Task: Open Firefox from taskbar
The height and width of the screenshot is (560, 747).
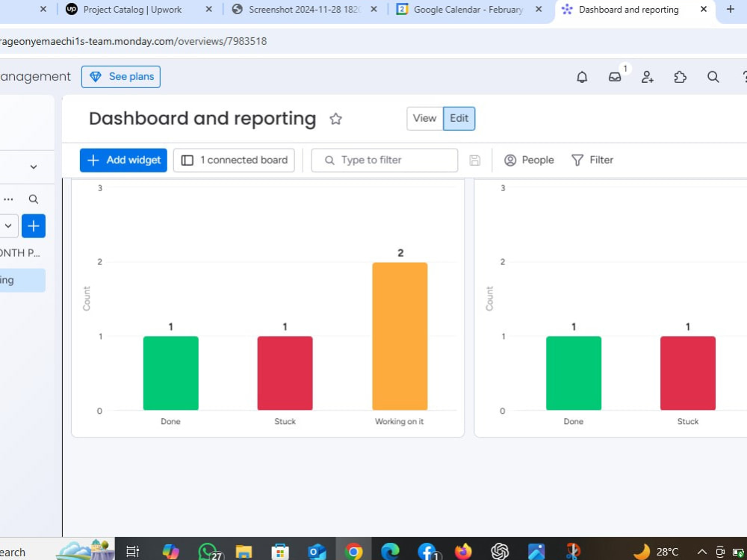Action: [x=463, y=552]
